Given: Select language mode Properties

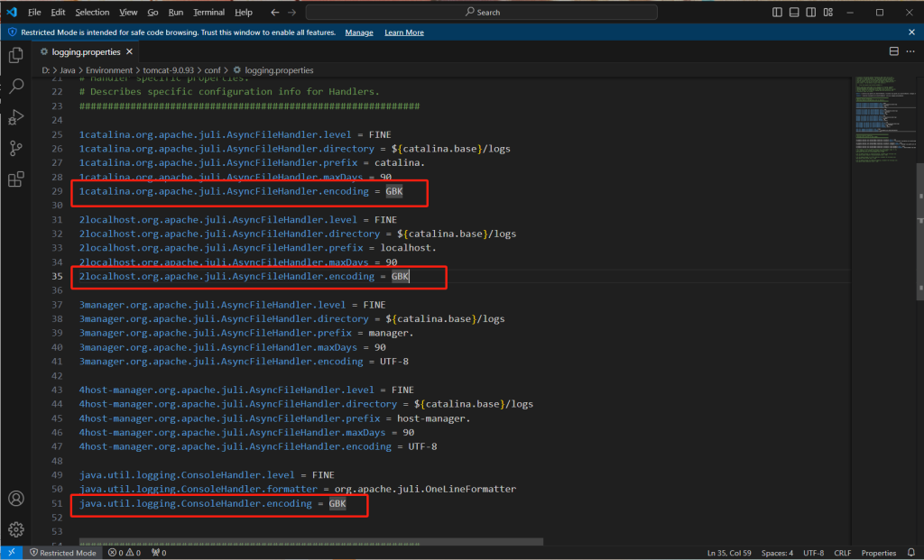Looking at the screenshot, I should point(879,553).
